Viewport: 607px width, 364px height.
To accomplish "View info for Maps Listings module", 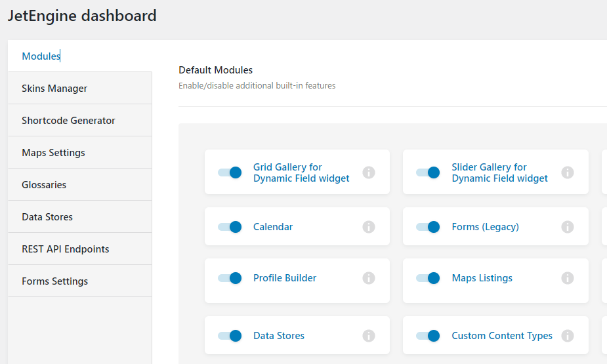I will (568, 277).
